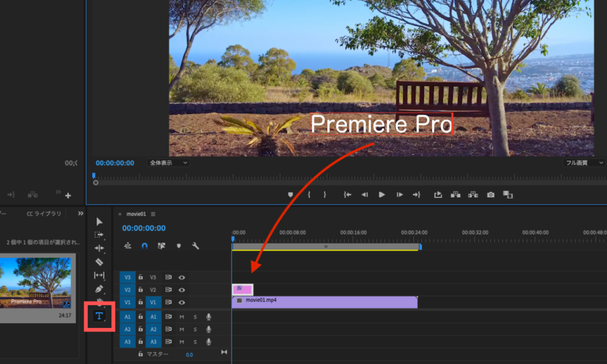The height and width of the screenshot is (364, 607).
Task: Mute audio track A3
Action: (x=181, y=341)
